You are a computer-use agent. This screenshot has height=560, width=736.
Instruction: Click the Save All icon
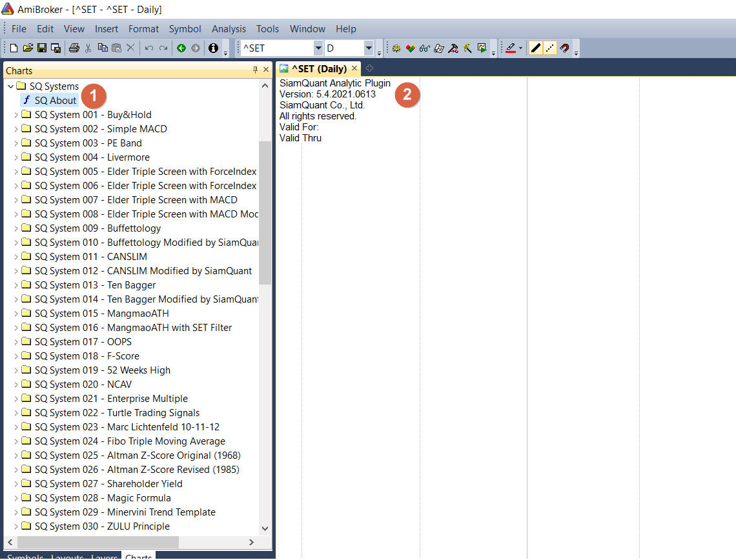56,48
